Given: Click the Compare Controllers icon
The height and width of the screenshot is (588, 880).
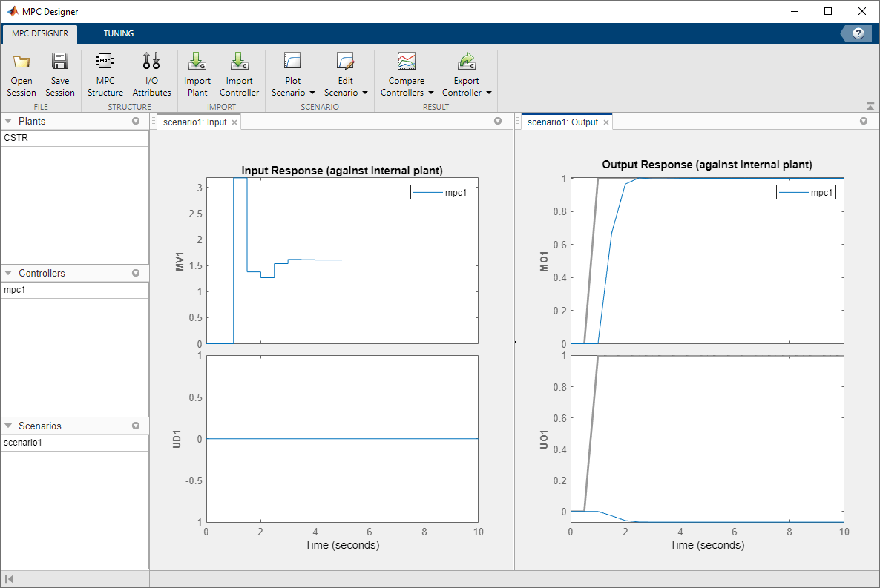Looking at the screenshot, I should [407, 61].
